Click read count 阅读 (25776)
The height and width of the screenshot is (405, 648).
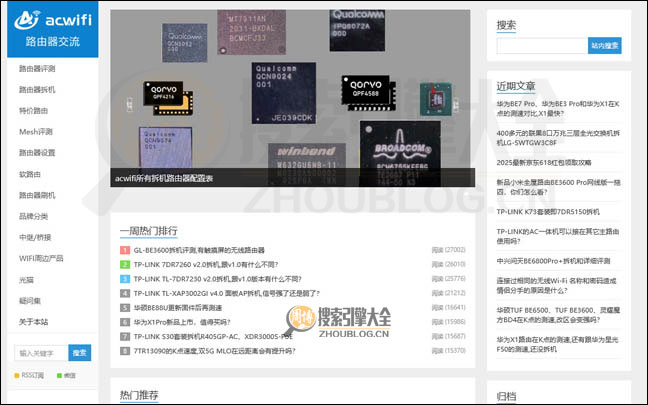448,279
